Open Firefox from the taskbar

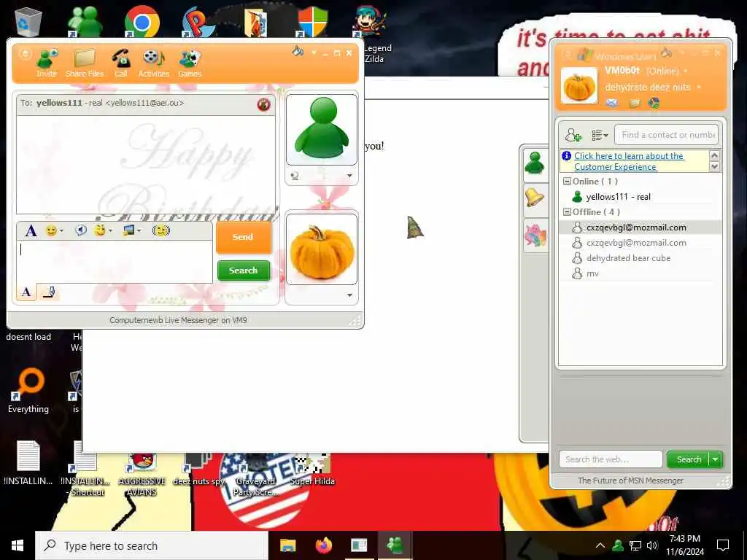(323, 545)
